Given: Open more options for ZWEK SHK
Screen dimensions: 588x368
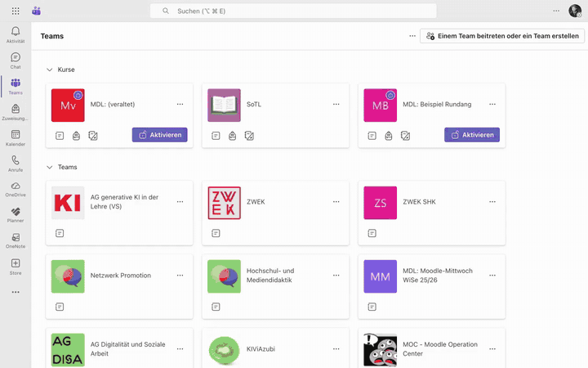Looking at the screenshot, I should (492, 202).
